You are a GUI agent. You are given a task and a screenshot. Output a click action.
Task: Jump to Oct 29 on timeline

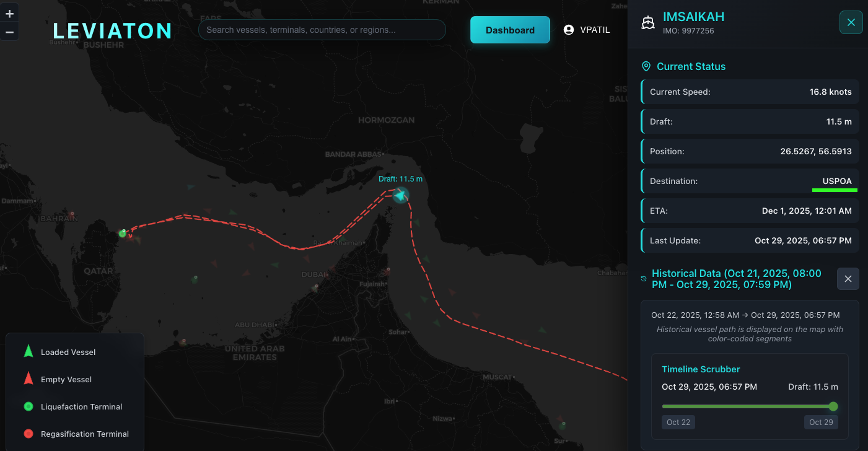tap(821, 423)
